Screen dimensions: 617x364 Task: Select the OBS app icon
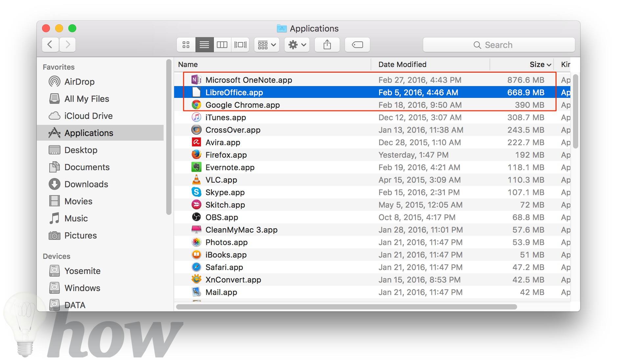[196, 217]
